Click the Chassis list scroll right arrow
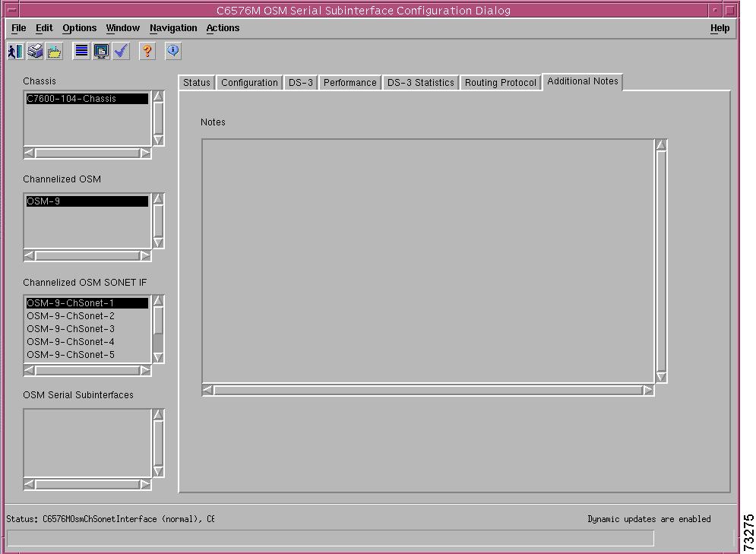Image resolution: width=756 pixels, height=554 pixels. coord(145,153)
